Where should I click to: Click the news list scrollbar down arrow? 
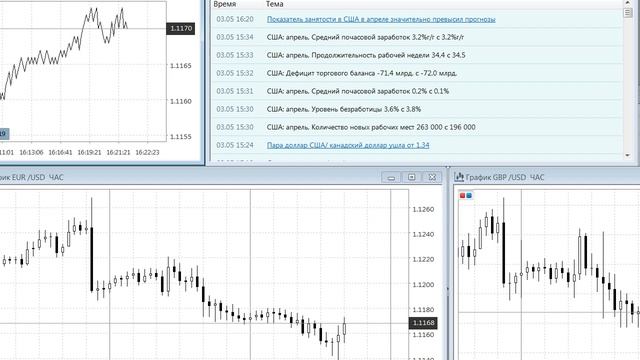click(628, 156)
